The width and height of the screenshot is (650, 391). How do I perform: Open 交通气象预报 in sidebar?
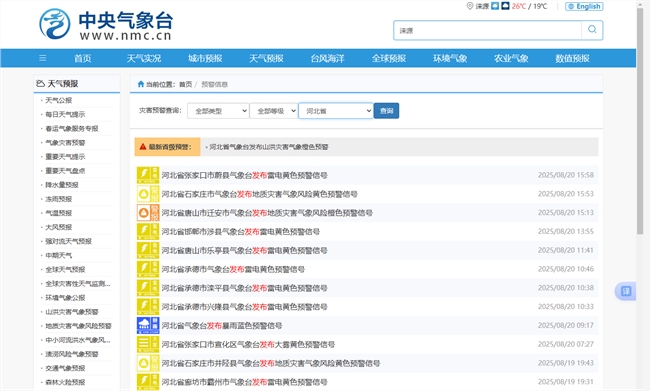click(x=65, y=368)
